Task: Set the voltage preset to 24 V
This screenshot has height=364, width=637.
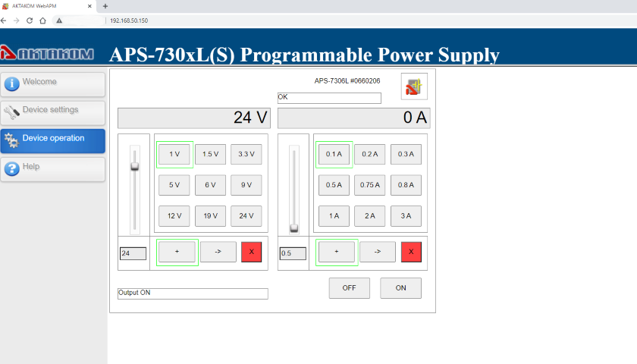Action: [x=246, y=216]
